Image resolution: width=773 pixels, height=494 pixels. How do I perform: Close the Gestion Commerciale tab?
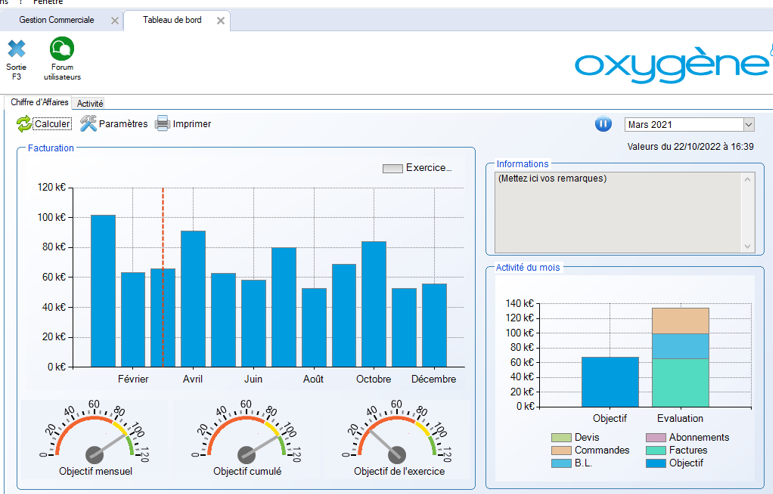[x=114, y=21]
